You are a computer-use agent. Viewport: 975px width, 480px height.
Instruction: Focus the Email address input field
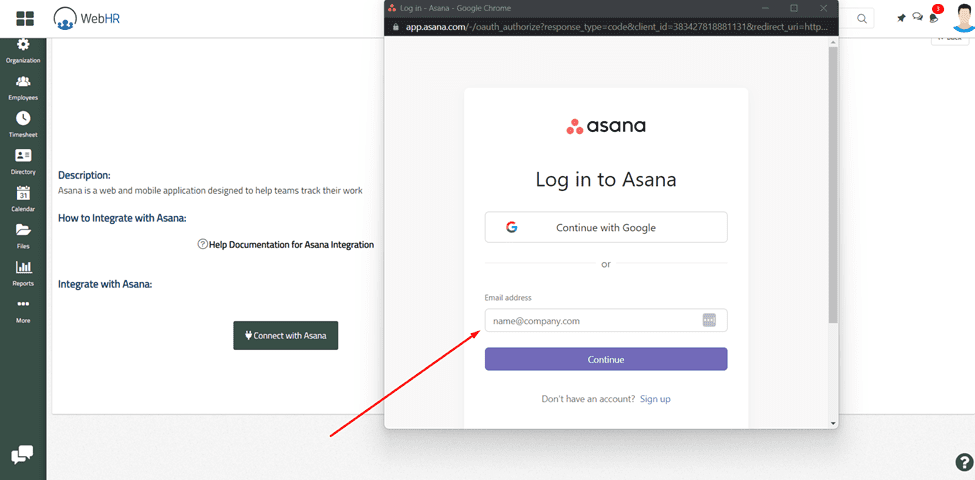click(606, 320)
